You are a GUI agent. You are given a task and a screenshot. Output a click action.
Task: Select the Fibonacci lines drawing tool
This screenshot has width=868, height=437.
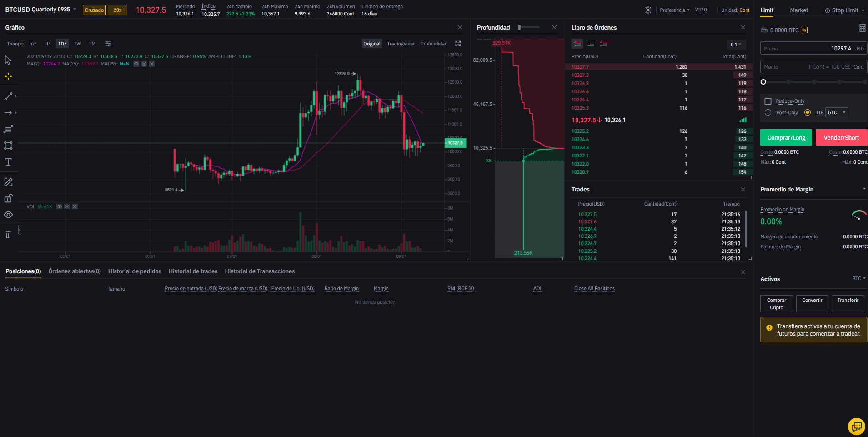(x=8, y=129)
